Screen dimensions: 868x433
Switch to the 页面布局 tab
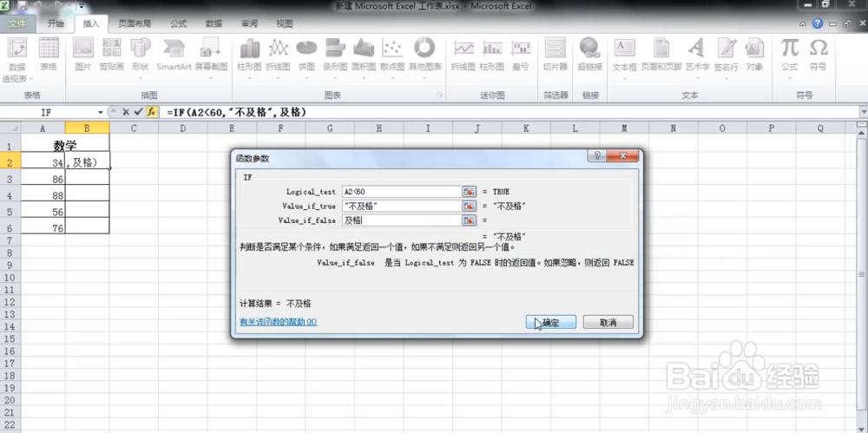pyautogui.click(x=135, y=23)
